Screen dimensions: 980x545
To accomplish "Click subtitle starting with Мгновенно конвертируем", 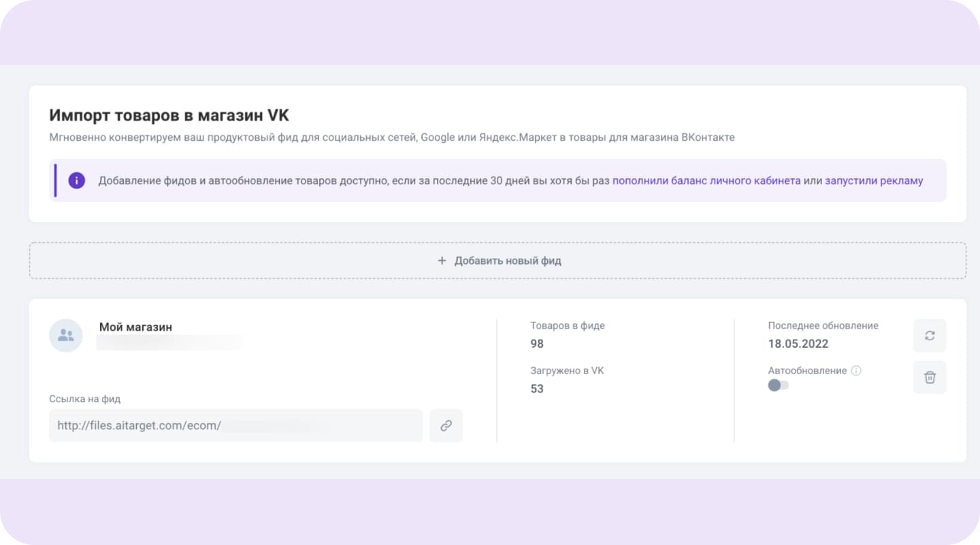I will (x=391, y=137).
